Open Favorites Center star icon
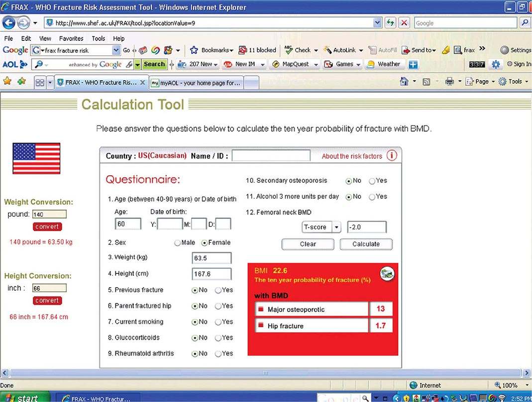Image resolution: width=532 pixels, height=402 pixels. coord(7,81)
